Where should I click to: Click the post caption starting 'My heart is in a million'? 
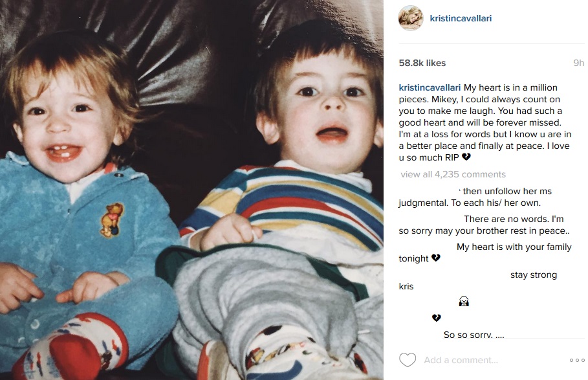point(485,122)
